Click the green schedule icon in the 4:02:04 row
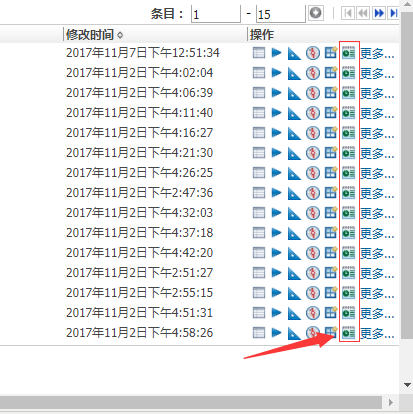This screenshot has width=413, height=414. pyautogui.click(x=349, y=73)
